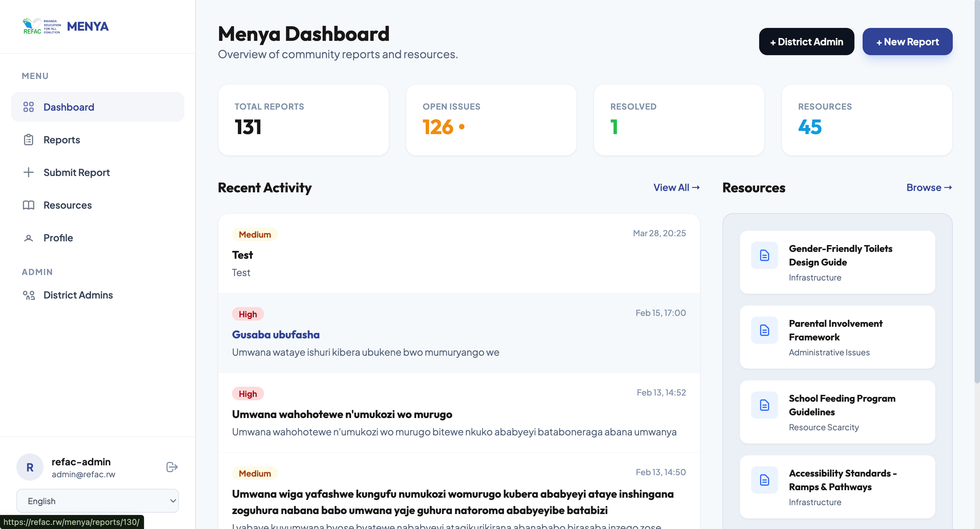Click the admin@refac.rw email text
Screen dimensions: 980x529
(x=83, y=474)
